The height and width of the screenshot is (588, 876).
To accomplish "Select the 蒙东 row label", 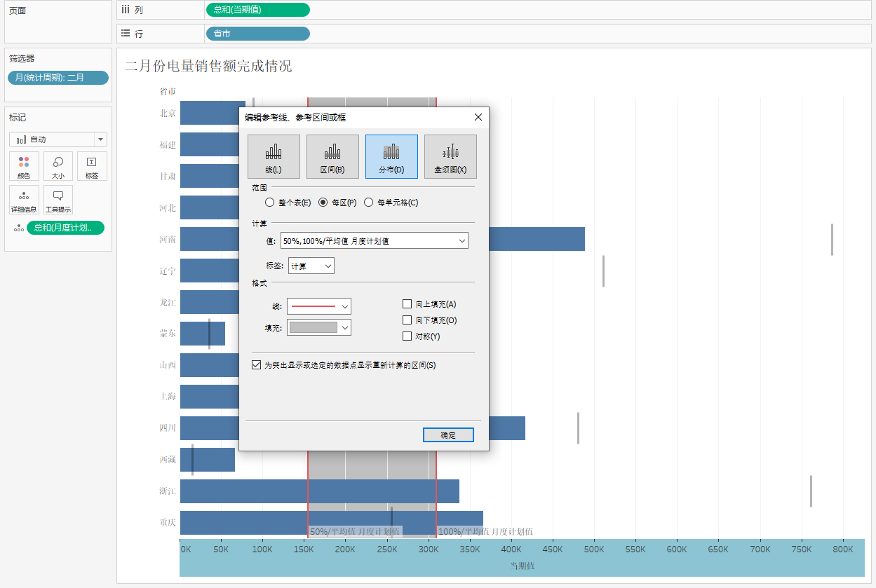I will tap(168, 334).
